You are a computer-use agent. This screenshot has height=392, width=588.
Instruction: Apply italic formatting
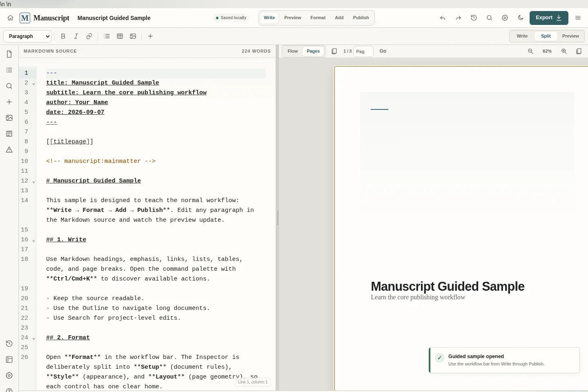tap(76, 36)
